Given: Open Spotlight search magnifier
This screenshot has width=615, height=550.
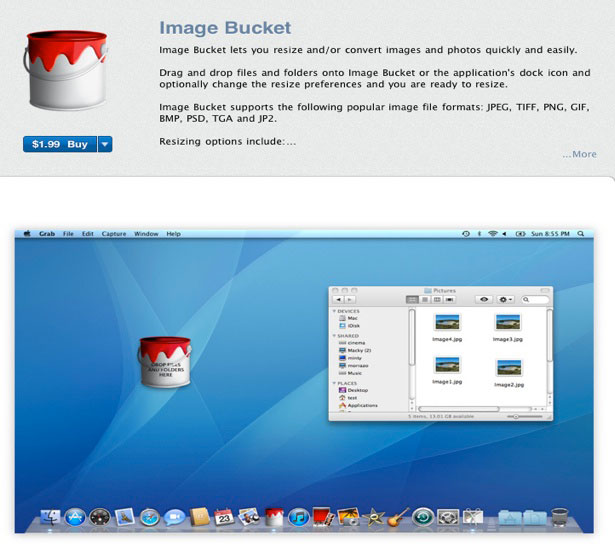Looking at the screenshot, I should pyautogui.click(x=581, y=234).
